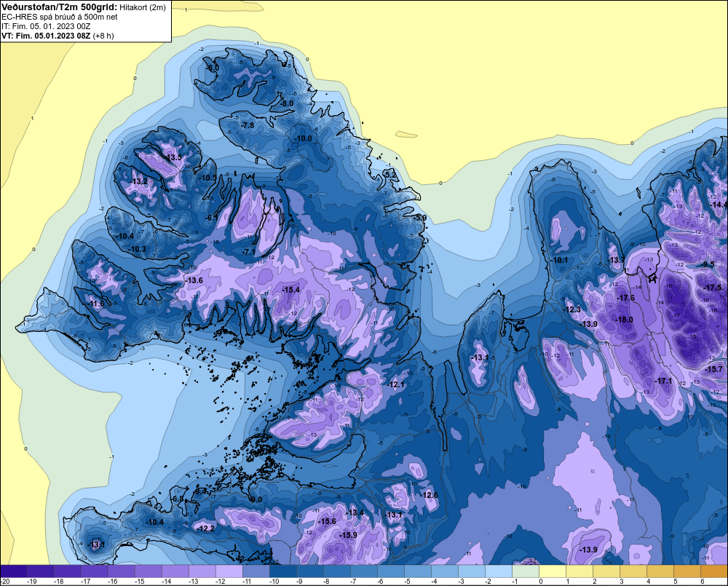Click the -18.0 temperature label
Image resolution: width=728 pixels, height=586 pixels.
(624, 320)
